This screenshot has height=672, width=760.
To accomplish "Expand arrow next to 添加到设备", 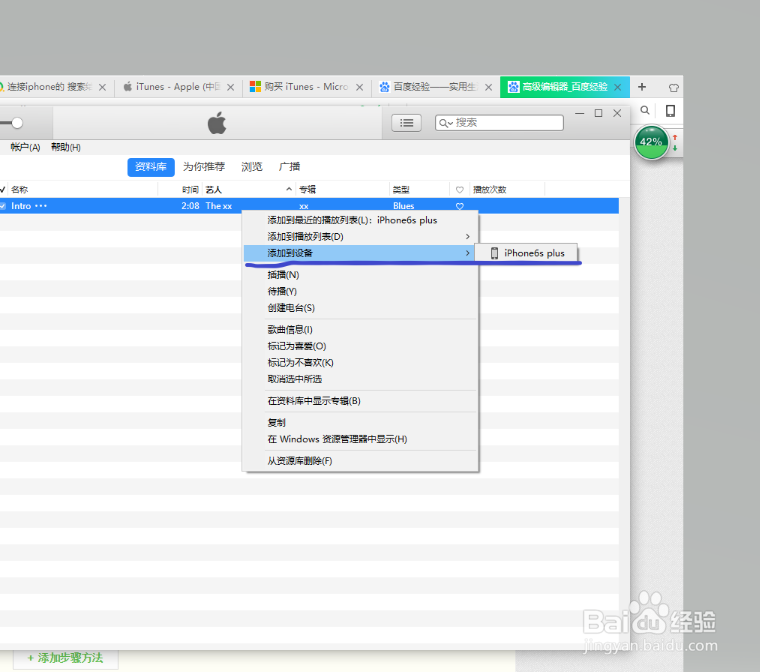I will [x=468, y=253].
